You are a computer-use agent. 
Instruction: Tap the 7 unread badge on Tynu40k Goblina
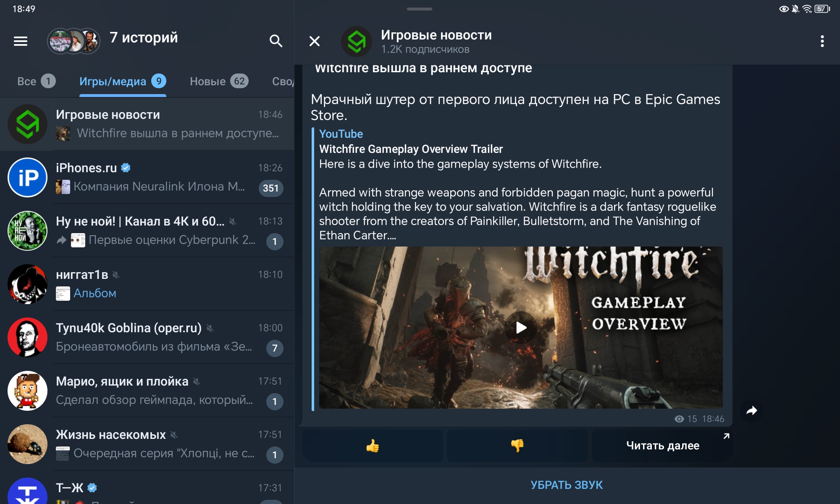click(x=275, y=348)
